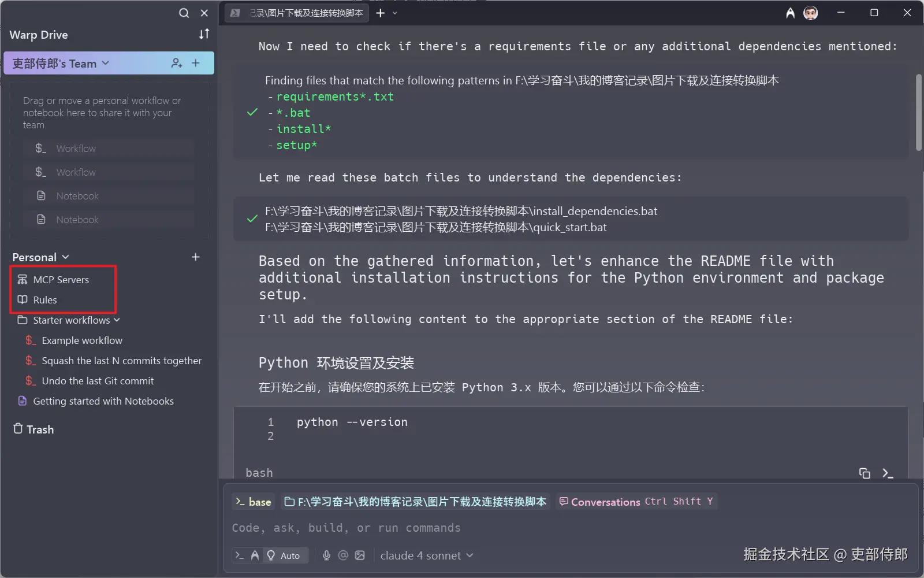Click install_dependencies.bat file path

pyautogui.click(x=461, y=211)
